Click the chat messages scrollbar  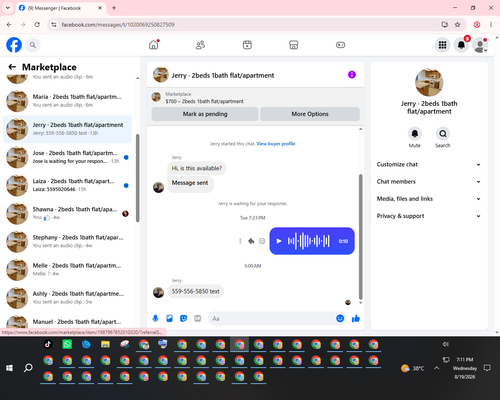click(x=360, y=237)
